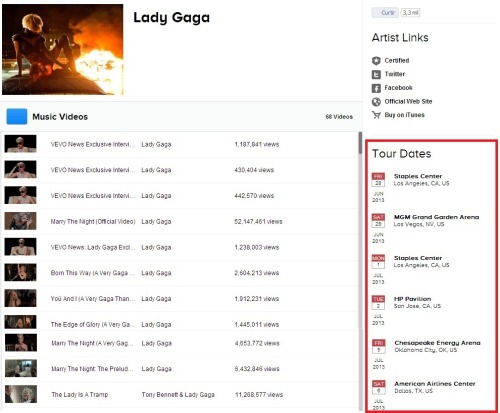This screenshot has height=413, width=500.
Task: Open You And I (A Very Gaga Than... title
Action: [x=93, y=299]
